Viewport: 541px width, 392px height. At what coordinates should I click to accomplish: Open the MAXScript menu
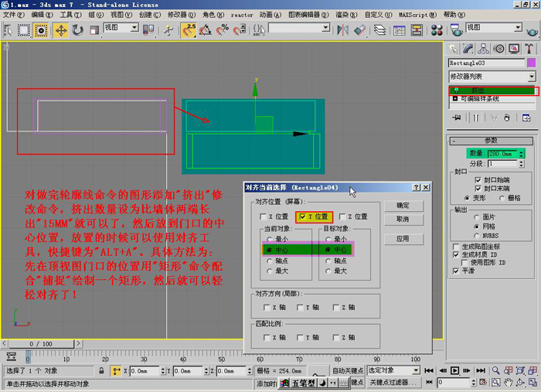(x=418, y=15)
